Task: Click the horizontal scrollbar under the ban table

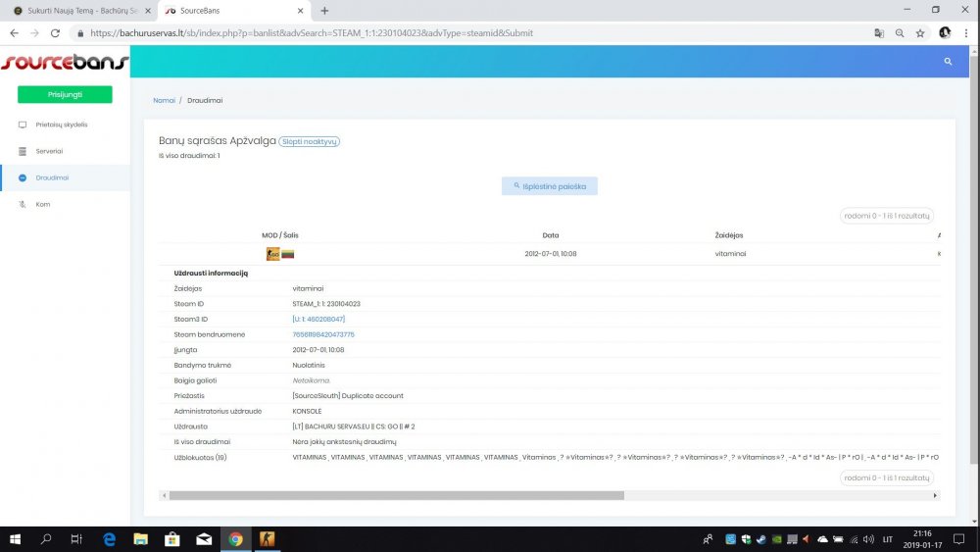Action: pos(392,495)
